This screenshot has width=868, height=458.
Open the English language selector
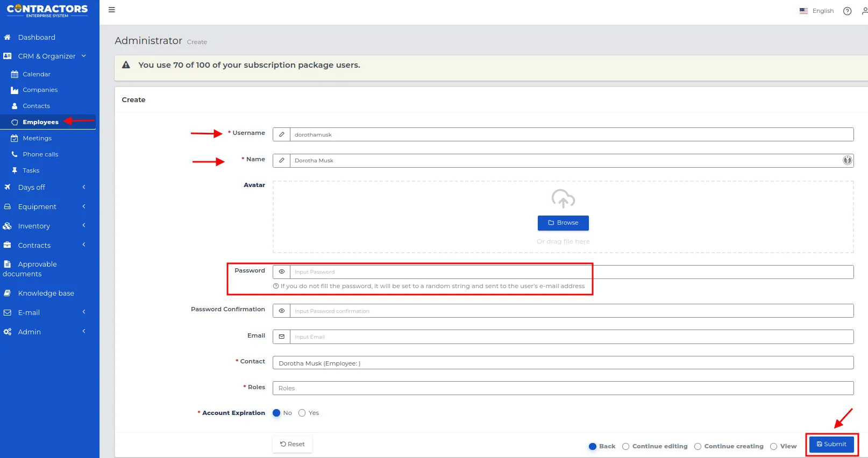tap(816, 11)
